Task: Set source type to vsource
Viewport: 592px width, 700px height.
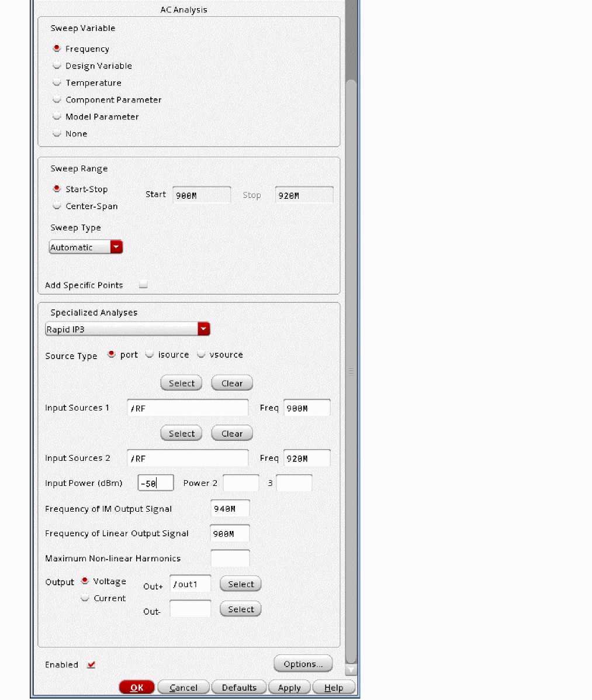Action: click(201, 354)
